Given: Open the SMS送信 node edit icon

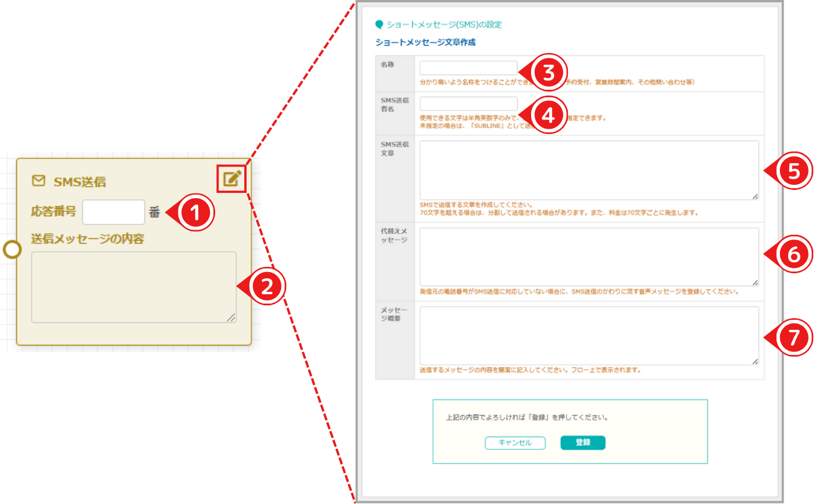Looking at the screenshot, I should point(232,178).
